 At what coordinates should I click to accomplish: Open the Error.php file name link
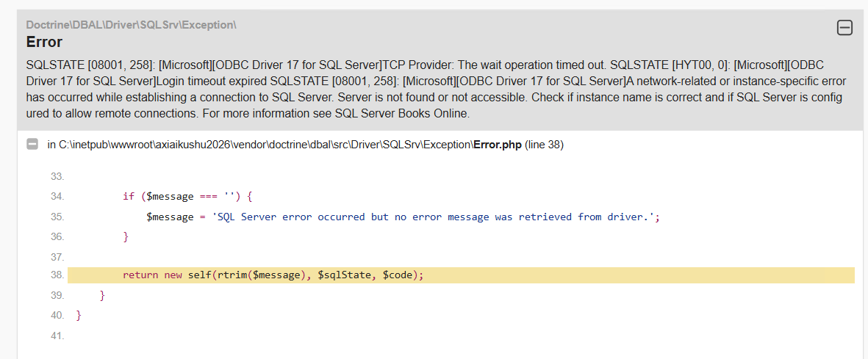(497, 145)
